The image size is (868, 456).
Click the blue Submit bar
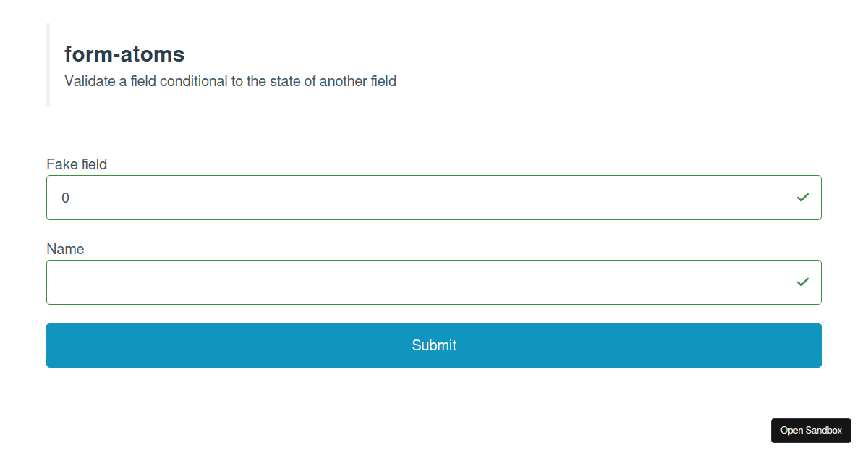pos(433,345)
